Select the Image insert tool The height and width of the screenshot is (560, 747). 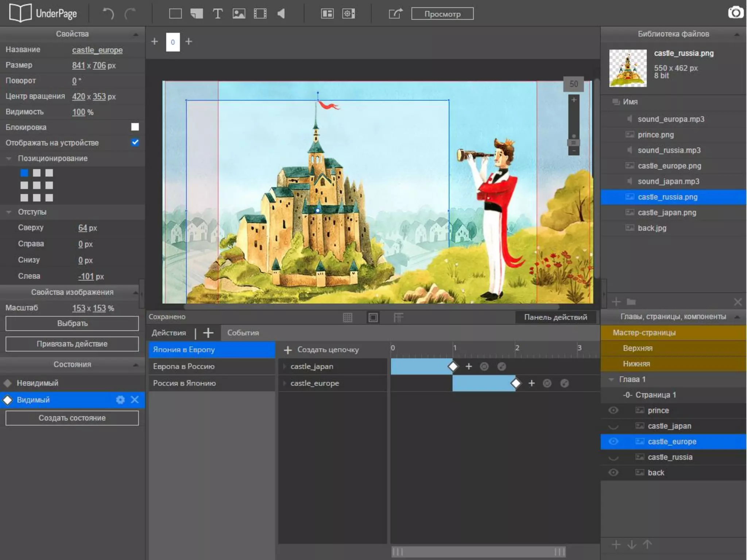pos(239,14)
